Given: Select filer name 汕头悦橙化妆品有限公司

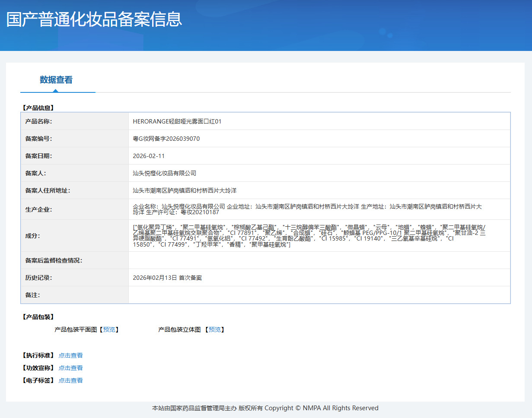Looking at the screenshot, I should (x=165, y=173).
